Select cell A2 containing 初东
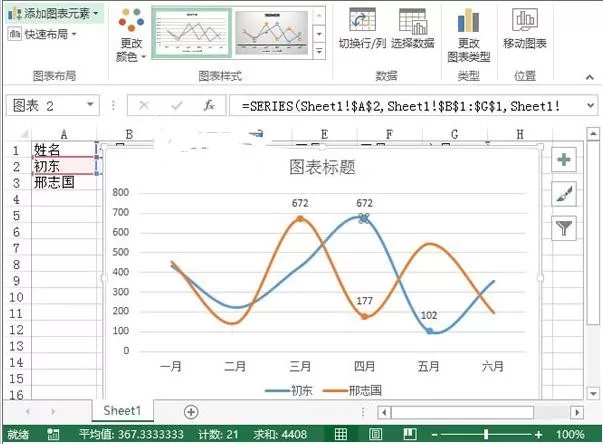The width and height of the screenshot is (603, 444). [64, 166]
